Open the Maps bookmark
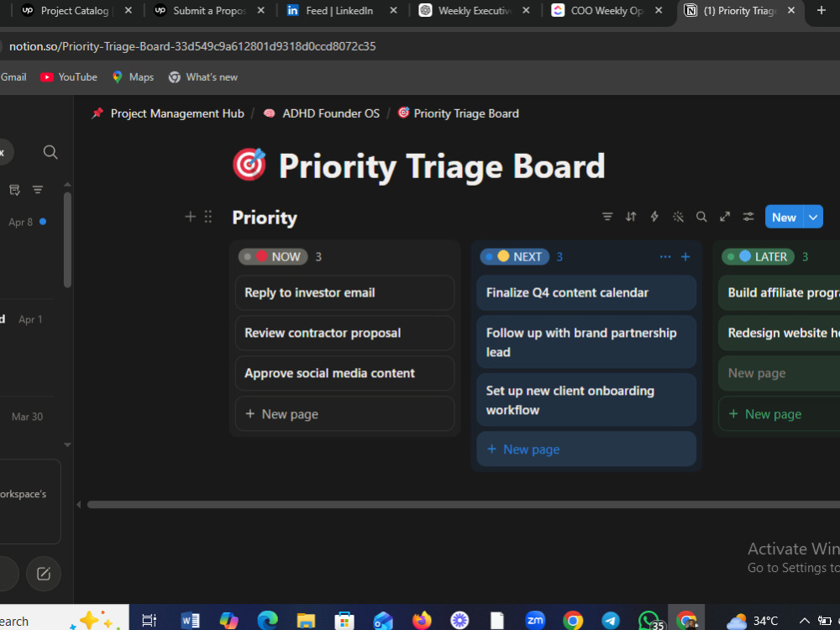The height and width of the screenshot is (630, 840). [x=133, y=77]
